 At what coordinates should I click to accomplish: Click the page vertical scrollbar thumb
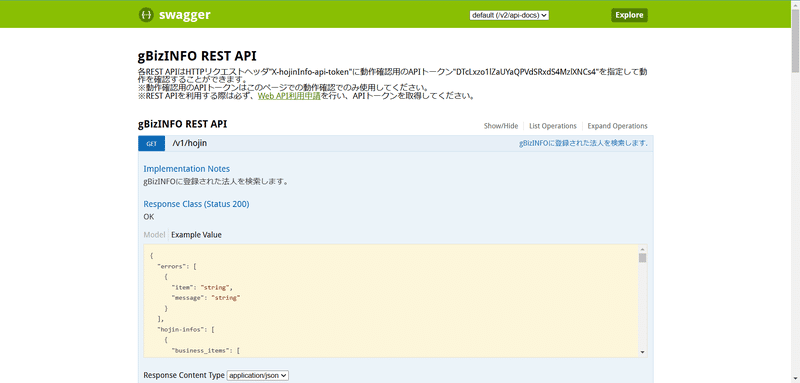tap(795, 42)
